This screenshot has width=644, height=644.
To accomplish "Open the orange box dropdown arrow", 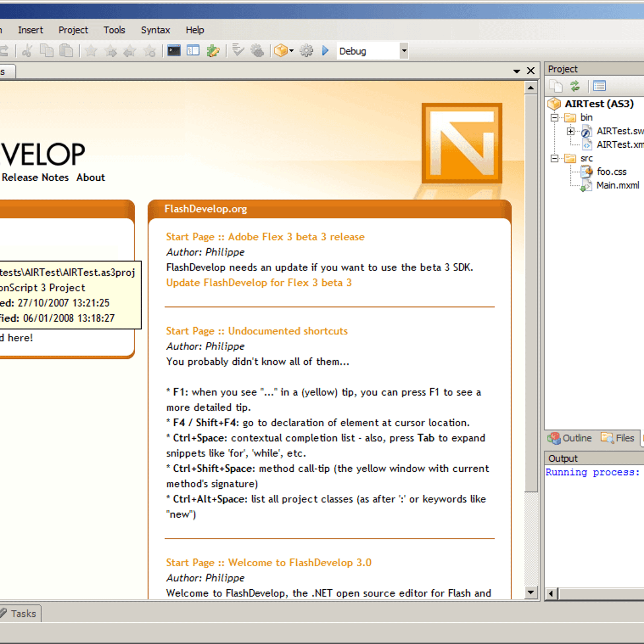I will [291, 51].
